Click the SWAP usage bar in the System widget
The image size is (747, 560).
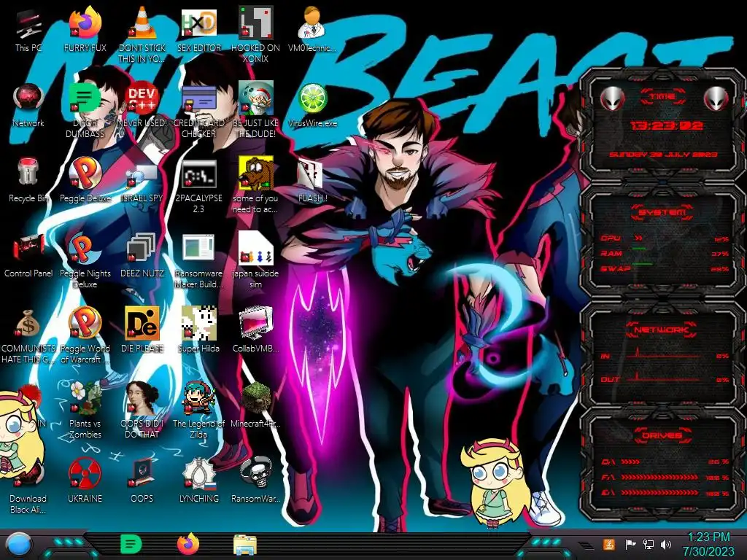pos(642,264)
